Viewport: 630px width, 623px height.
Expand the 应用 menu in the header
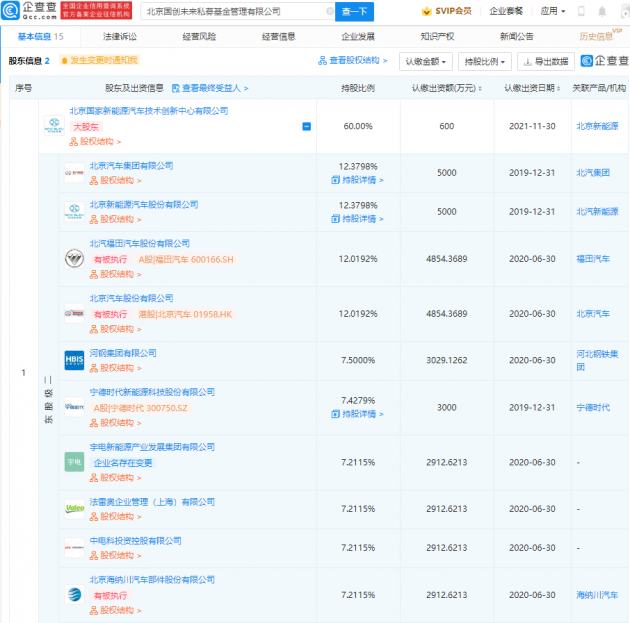[x=552, y=12]
